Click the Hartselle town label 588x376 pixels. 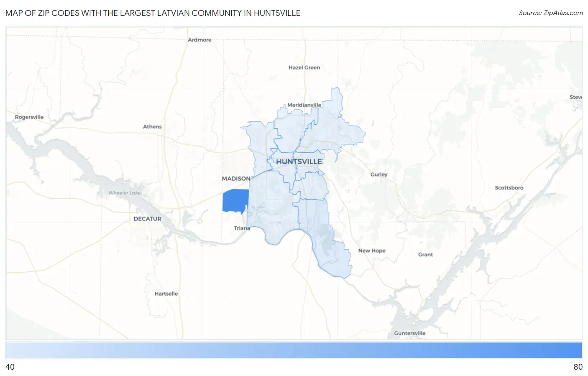click(166, 294)
